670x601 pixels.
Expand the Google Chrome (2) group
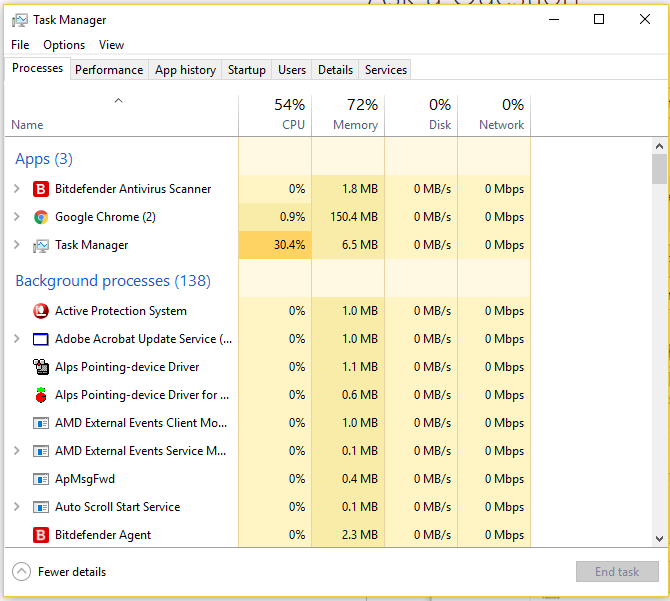[17, 217]
